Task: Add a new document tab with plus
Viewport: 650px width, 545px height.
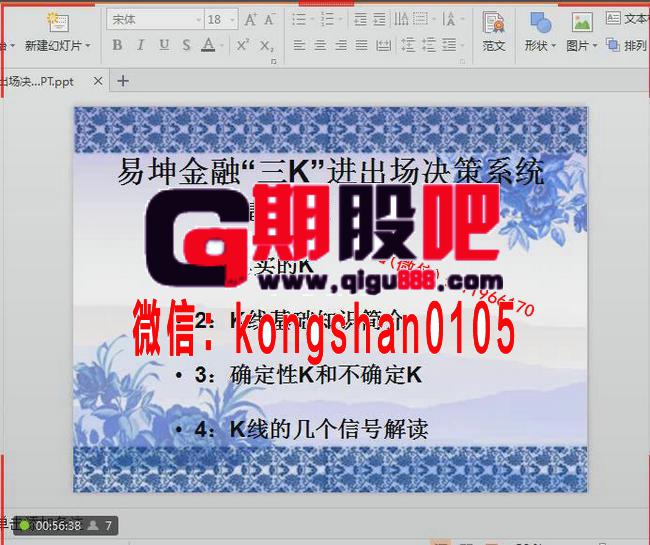Action: point(123,81)
